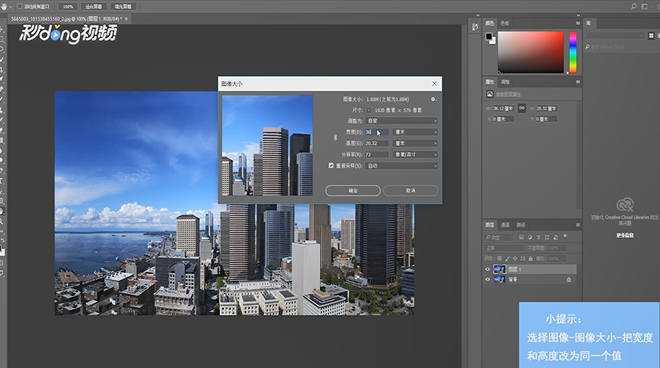
Task: Close the open document tab
Action: 126,19
